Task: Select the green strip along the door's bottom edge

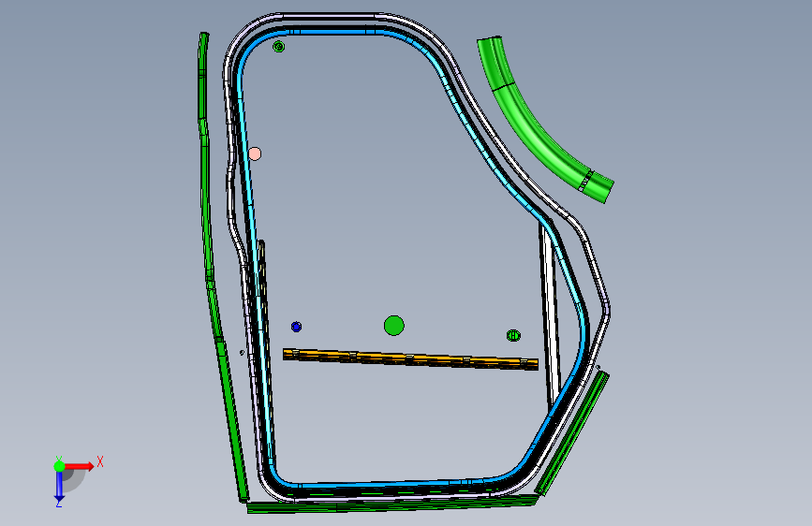Action: coord(392,504)
